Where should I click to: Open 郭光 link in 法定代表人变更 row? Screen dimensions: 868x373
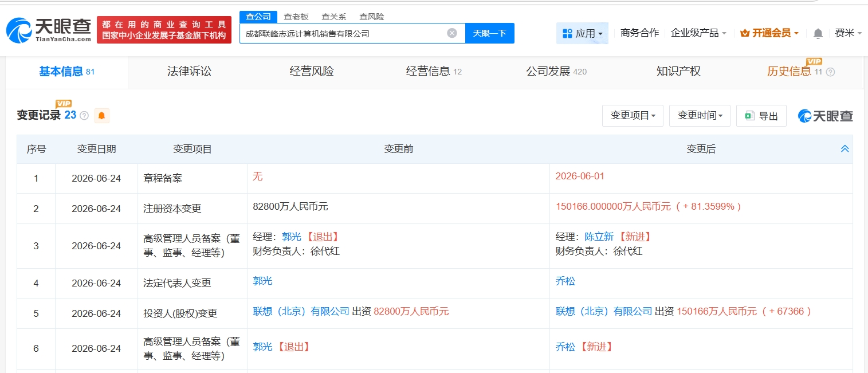[262, 281]
